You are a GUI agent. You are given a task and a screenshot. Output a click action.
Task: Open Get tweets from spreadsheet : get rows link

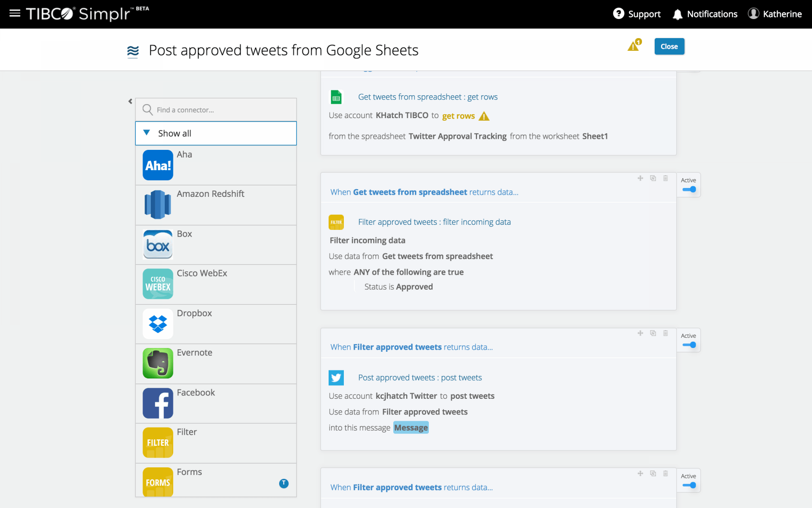tap(428, 97)
